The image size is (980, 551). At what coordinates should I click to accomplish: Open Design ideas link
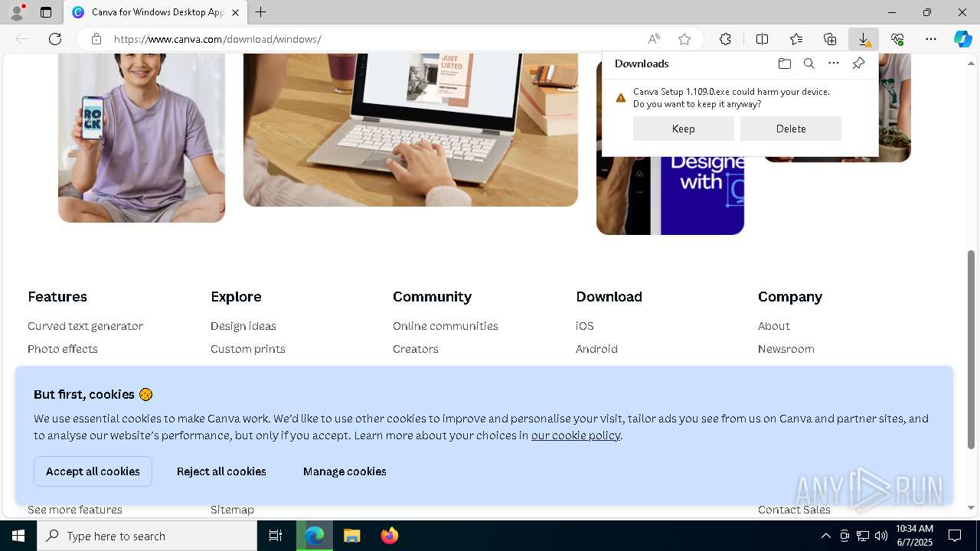coord(243,326)
